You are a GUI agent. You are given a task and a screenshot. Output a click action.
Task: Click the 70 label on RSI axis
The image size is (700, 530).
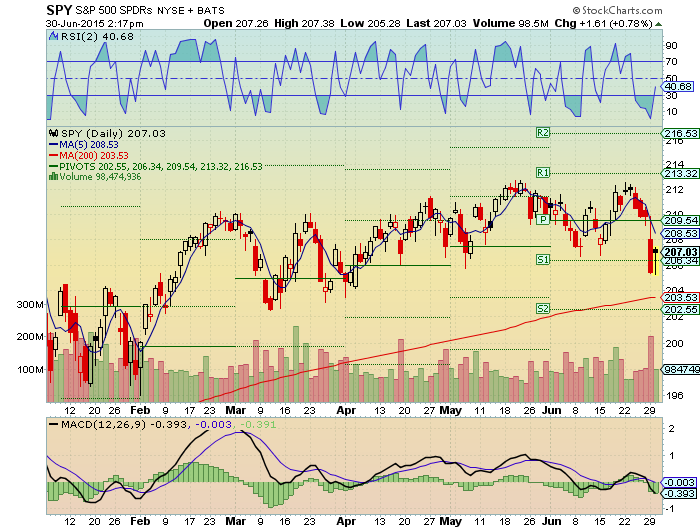click(671, 62)
